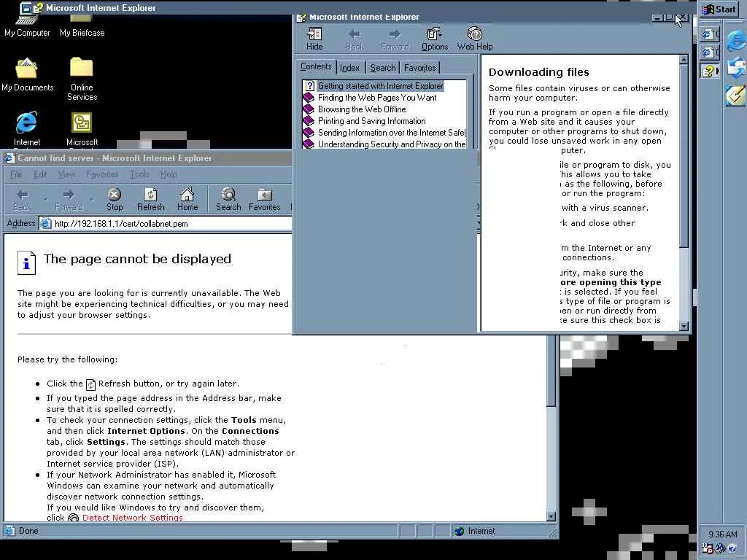747x560 pixels.
Task: Click the page icon beside the address URL
Action: 46,223
